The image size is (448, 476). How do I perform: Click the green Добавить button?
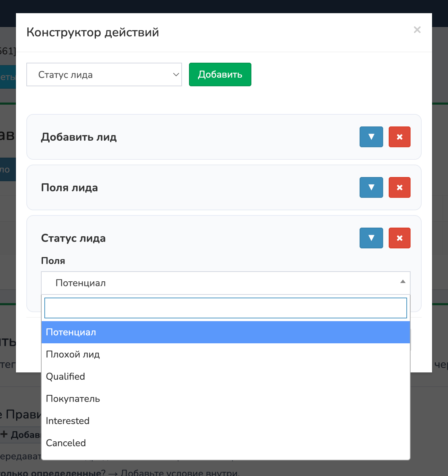tap(220, 74)
